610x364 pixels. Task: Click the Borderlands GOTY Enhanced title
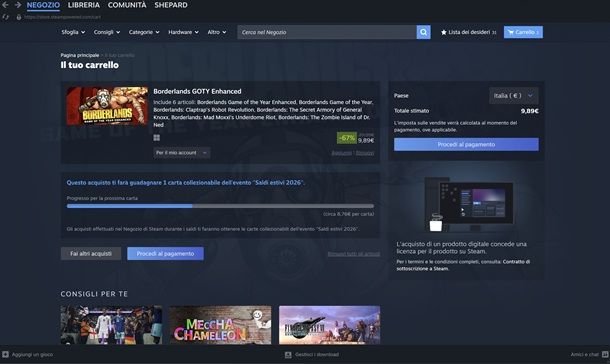pyautogui.click(x=197, y=91)
